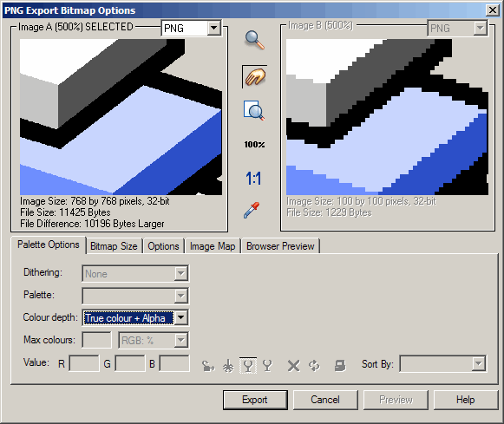The image size is (504, 424).
Task: Select the zoom to rectangle tool
Action: click(x=254, y=110)
